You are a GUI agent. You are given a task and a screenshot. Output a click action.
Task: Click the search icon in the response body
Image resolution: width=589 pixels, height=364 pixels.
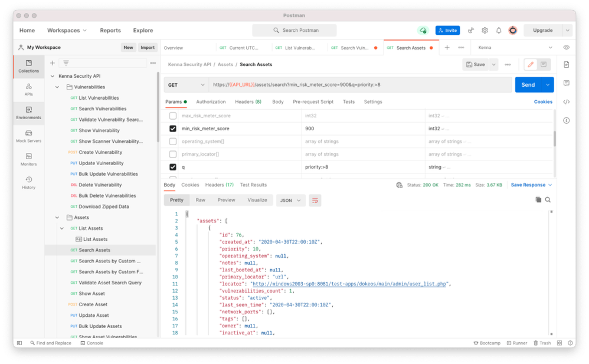(548, 200)
